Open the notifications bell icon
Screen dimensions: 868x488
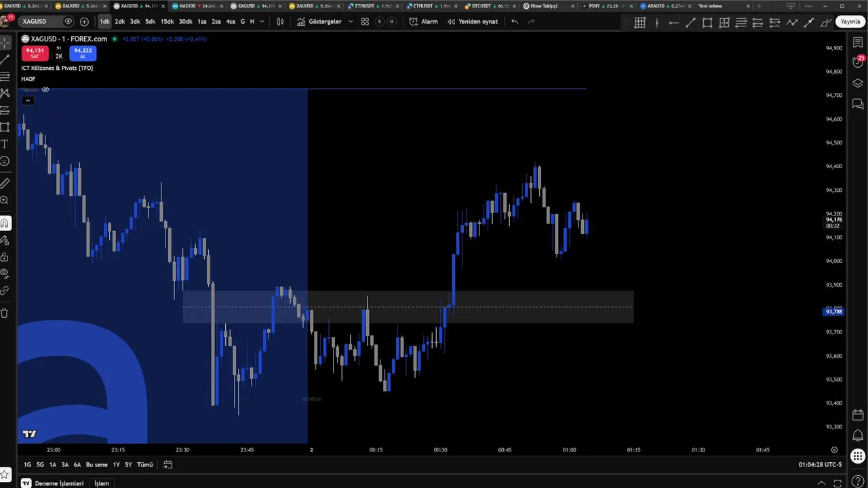tap(858, 435)
